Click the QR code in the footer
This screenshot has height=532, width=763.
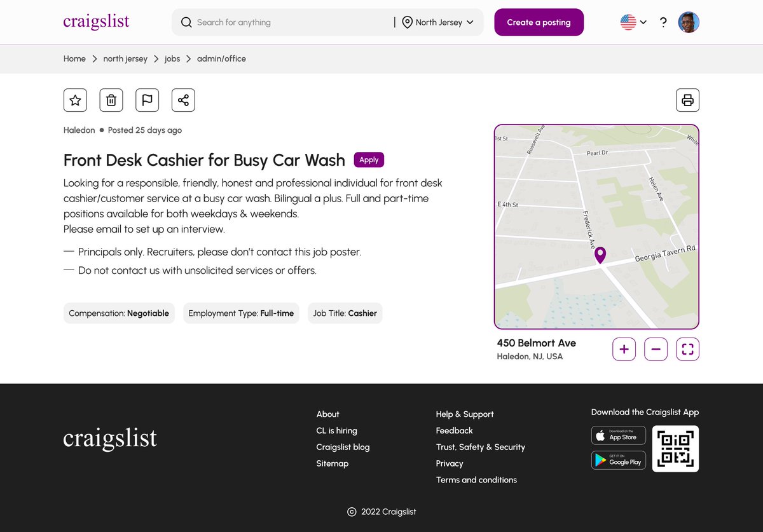click(675, 449)
